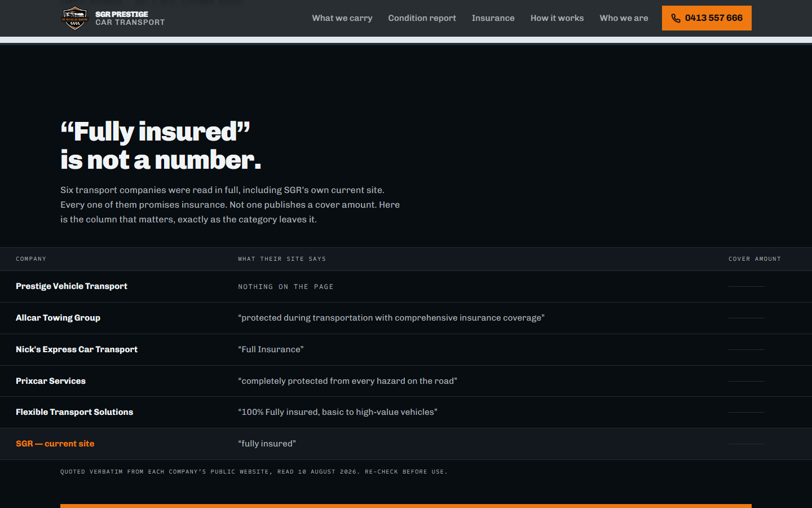This screenshot has height=508, width=812.
Task: Click the COVER AMOUNT column header
Action: click(754, 259)
